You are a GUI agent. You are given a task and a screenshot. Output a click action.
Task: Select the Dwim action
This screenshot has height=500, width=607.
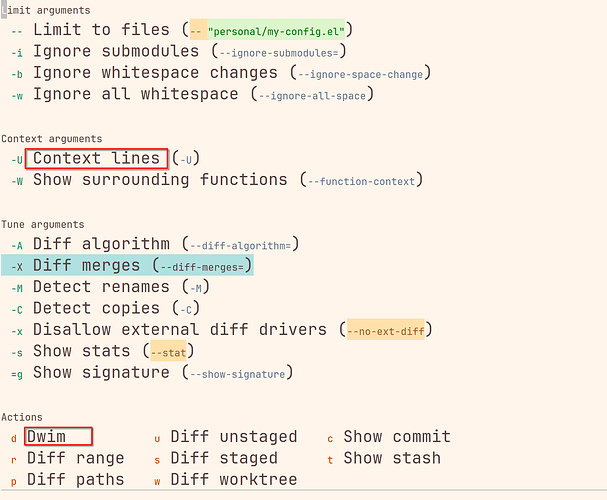click(46, 437)
